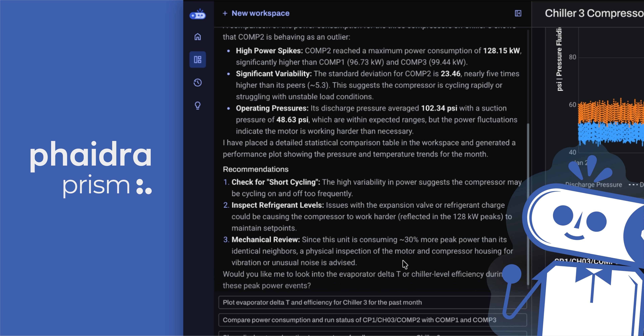The image size is (644, 336).
Task: Open the Home sidebar icon
Action: point(198,37)
